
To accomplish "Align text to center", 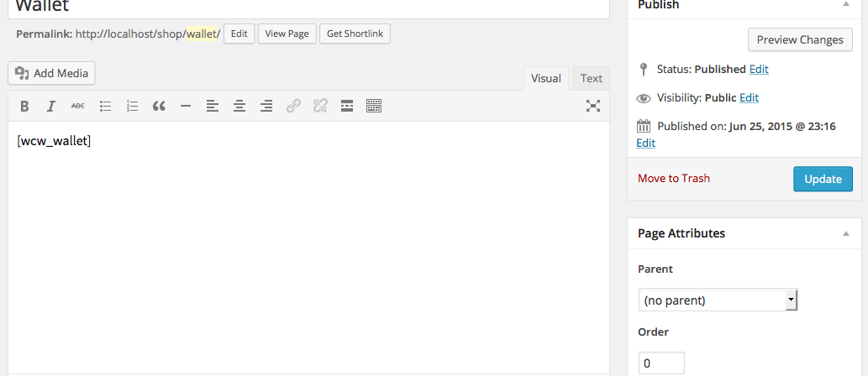I will (x=239, y=106).
